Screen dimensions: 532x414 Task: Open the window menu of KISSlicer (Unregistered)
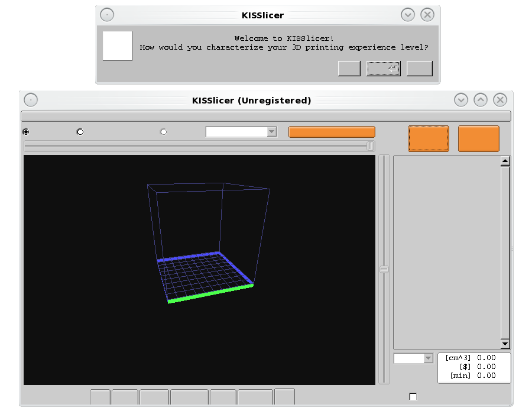tap(31, 100)
